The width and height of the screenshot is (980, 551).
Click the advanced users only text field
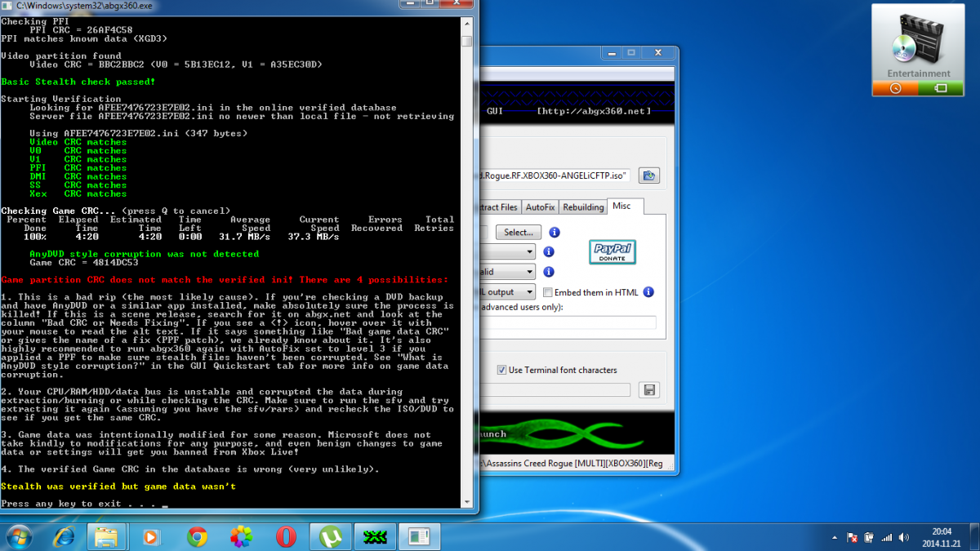point(568,322)
